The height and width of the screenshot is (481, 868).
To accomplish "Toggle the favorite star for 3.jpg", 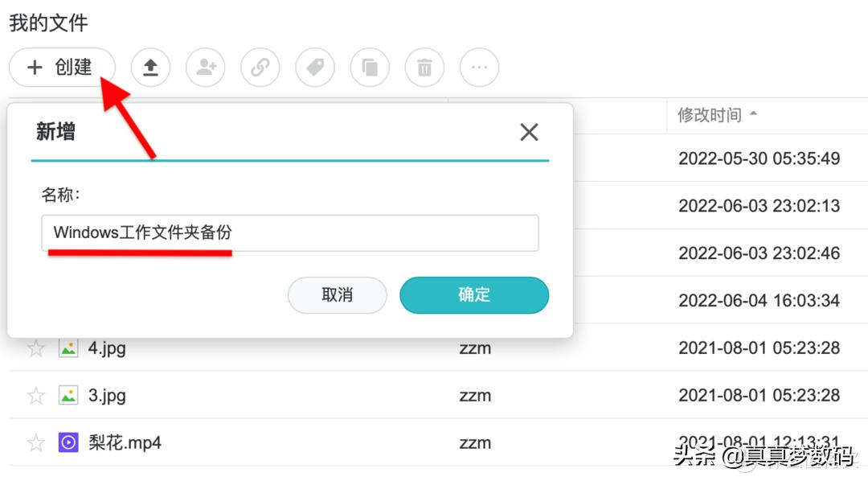I will point(35,395).
